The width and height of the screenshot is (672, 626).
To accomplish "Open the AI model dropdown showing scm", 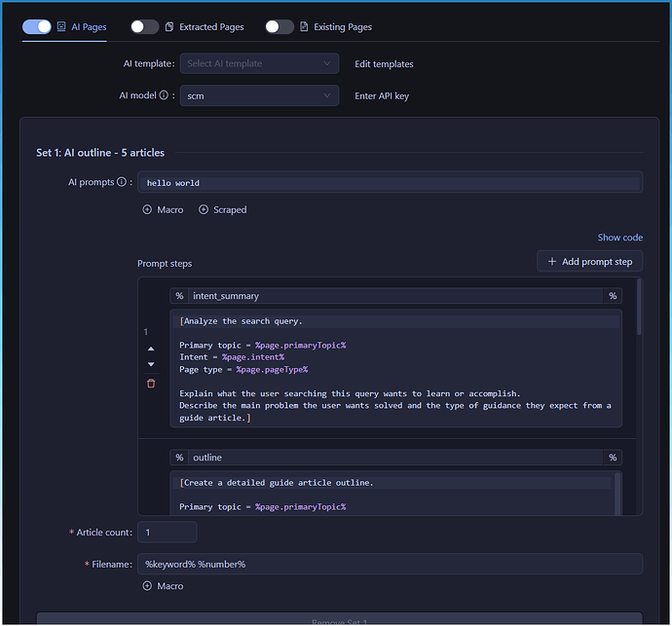I will 259,96.
